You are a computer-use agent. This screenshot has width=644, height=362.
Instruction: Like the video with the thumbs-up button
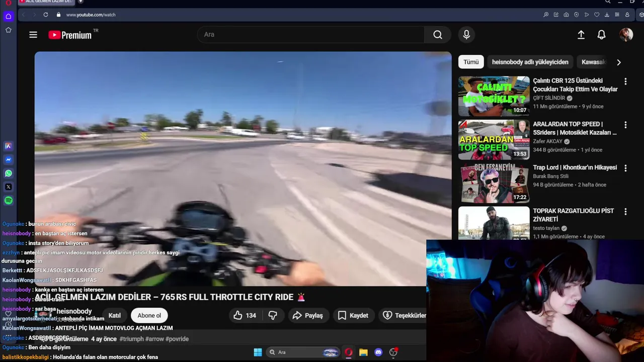[x=245, y=315]
